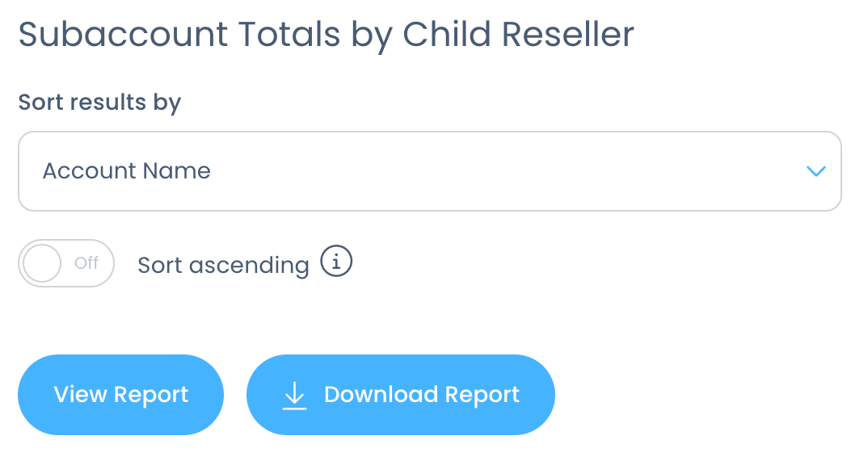The image size is (868, 457).
Task: Click the white knob of the toggle
Action: [x=42, y=263]
